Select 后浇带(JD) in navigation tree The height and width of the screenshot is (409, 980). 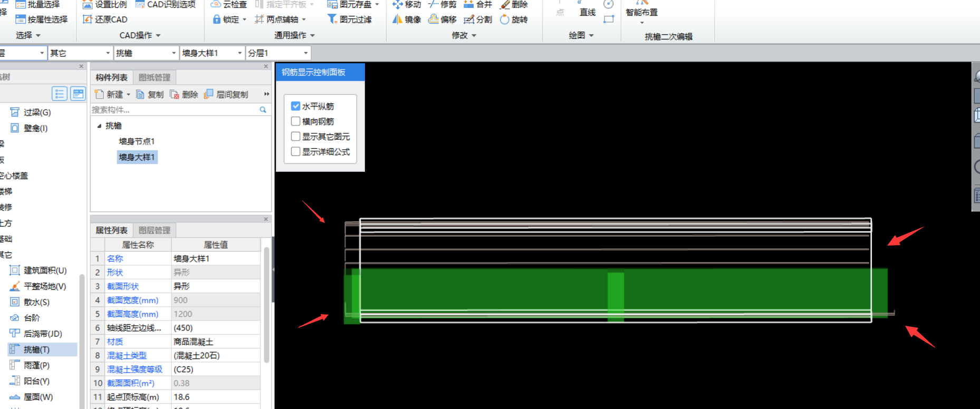pyautogui.click(x=36, y=334)
